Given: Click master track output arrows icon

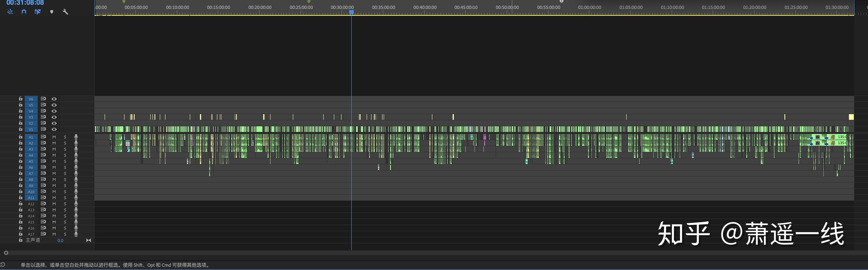Looking at the screenshot, I should pyautogui.click(x=89, y=240).
